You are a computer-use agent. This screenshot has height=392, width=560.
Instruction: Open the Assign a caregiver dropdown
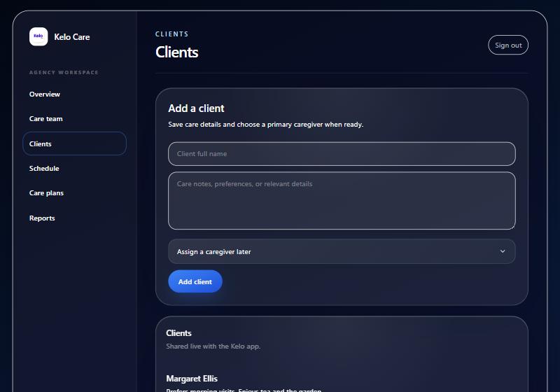coord(342,251)
